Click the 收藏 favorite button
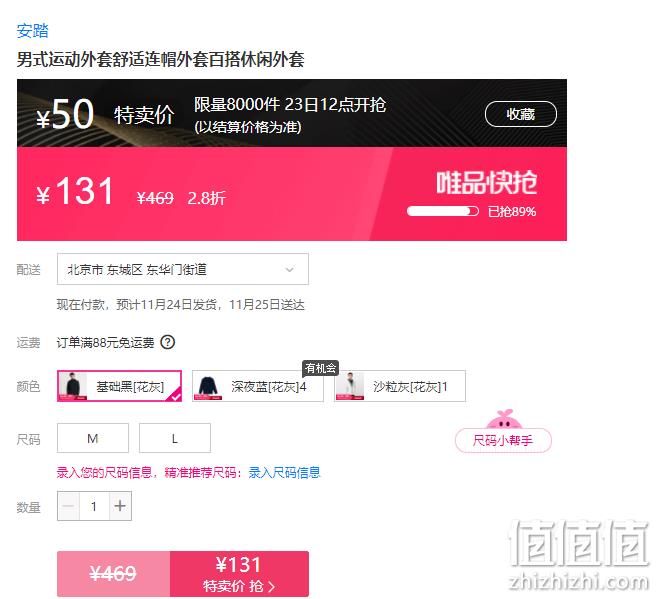Image resolution: width=658 pixels, height=599 pixels. click(520, 114)
